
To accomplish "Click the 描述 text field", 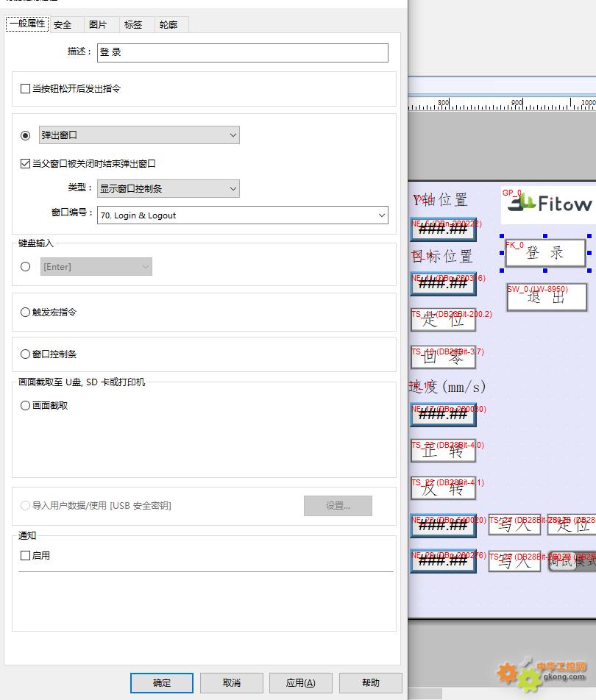I will point(242,53).
